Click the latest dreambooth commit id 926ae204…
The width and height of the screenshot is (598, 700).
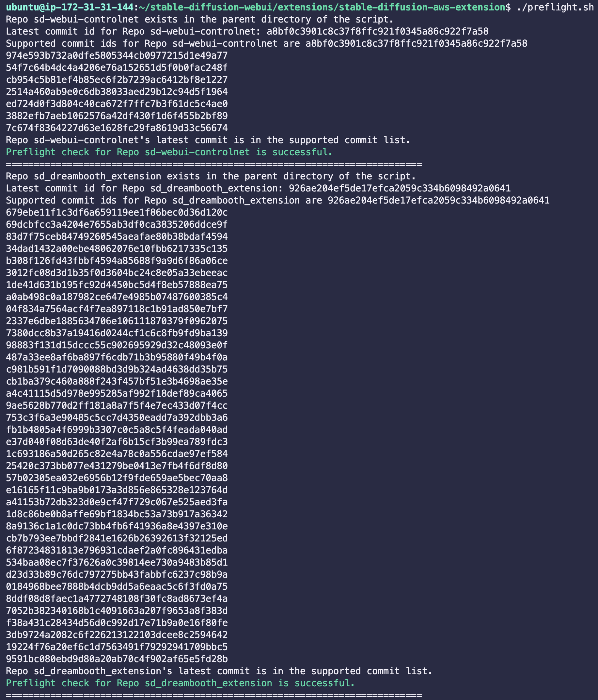coord(400,189)
